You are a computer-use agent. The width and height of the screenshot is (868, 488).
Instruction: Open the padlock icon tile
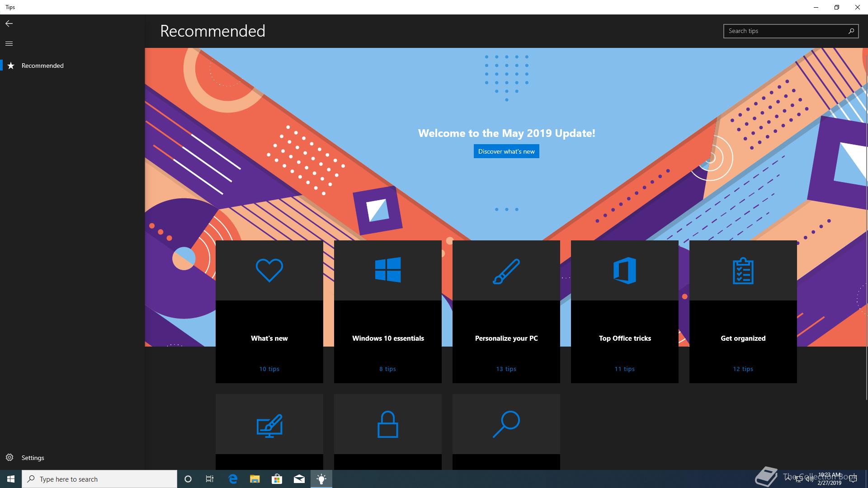tap(388, 424)
